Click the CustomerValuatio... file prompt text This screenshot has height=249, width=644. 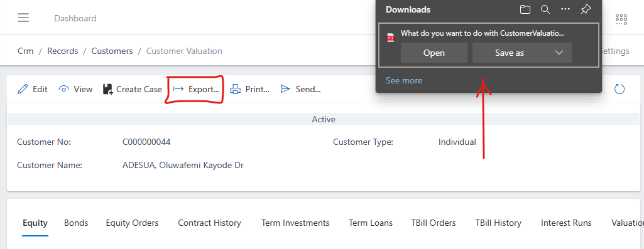[483, 34]
